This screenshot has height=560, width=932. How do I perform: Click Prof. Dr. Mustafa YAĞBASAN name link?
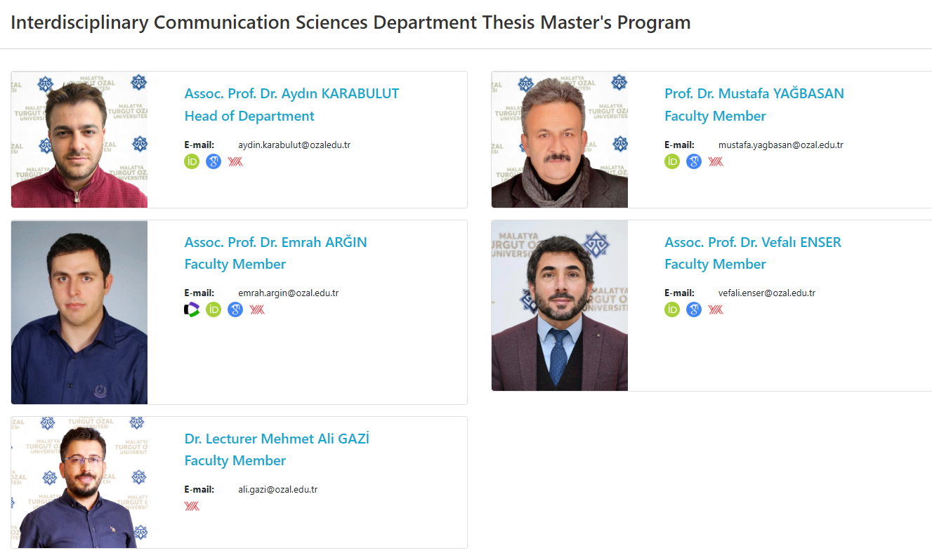point(754,93)
